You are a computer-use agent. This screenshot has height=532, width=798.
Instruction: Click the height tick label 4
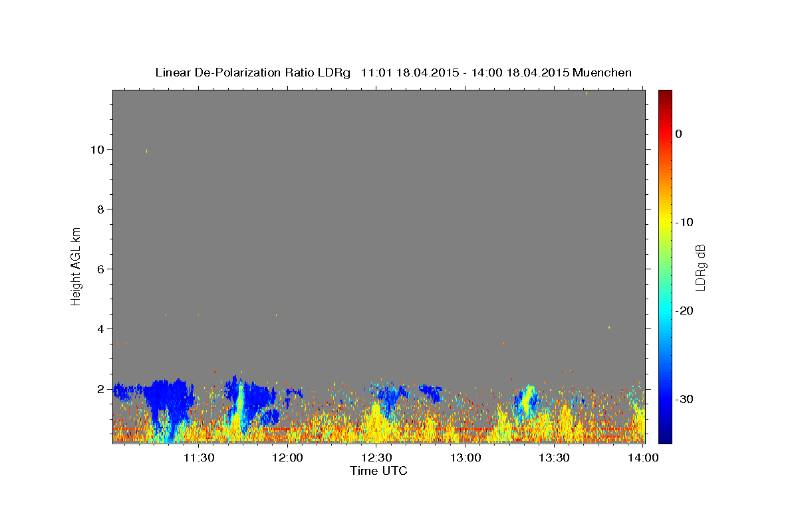[x=102, y=329]
